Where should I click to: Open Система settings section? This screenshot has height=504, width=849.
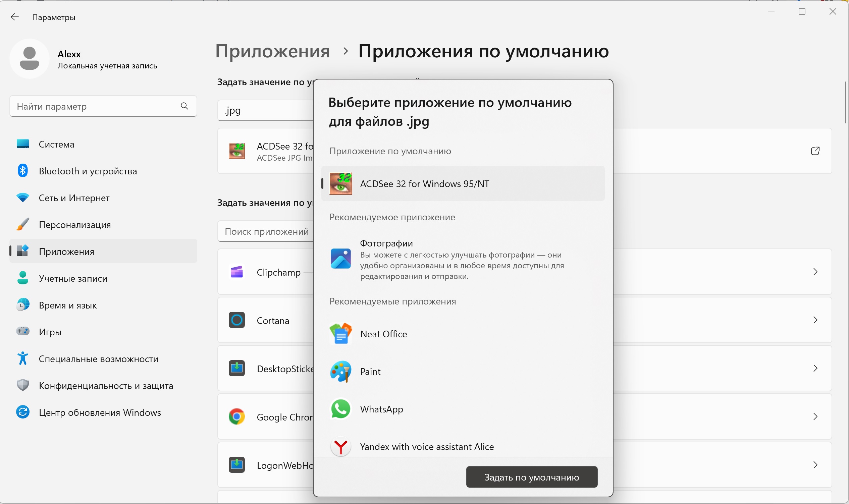tap(56, 144)
